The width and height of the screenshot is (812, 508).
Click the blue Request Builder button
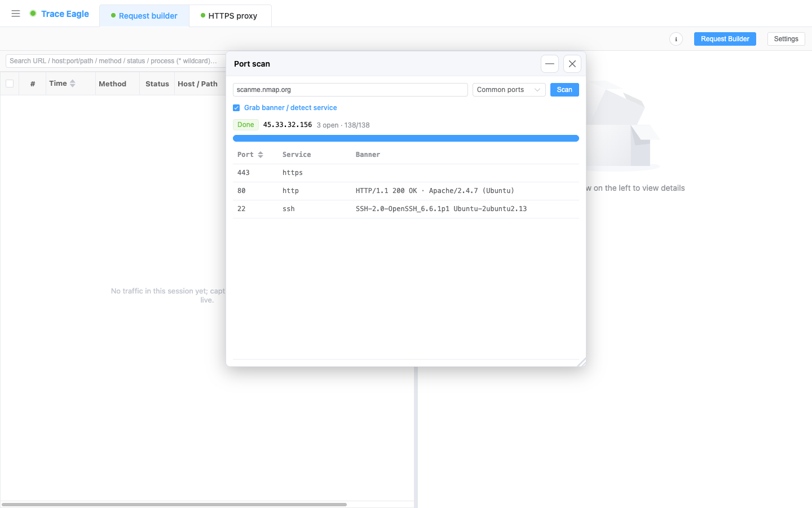tap(725, 39)
